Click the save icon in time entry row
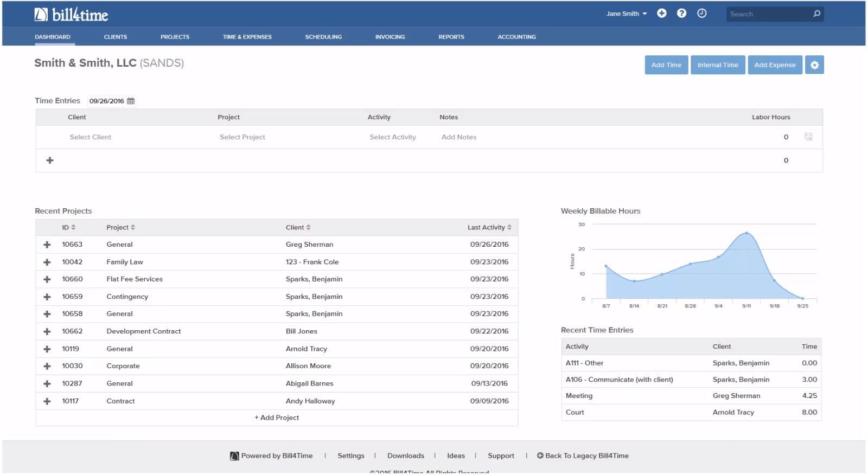Image resolution: width=868 pixels, height=475 pixels. click(808, 137)
